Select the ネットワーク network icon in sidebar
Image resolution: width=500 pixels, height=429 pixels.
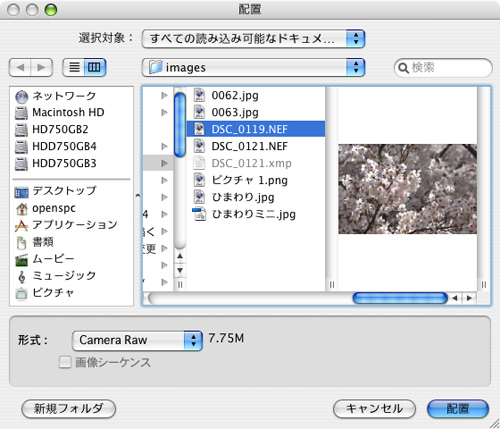(x=21, y=96)
